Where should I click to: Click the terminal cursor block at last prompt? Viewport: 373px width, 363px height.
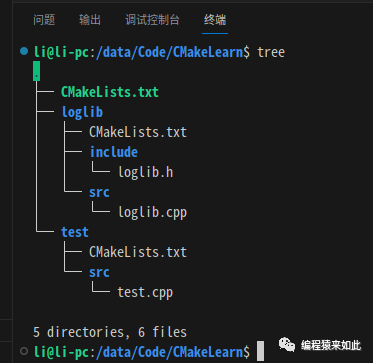260,351
